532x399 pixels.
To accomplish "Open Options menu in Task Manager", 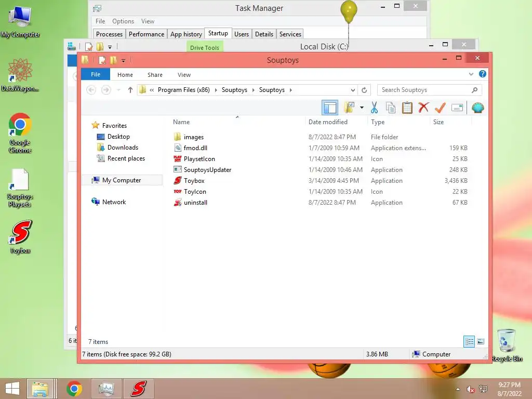I will [123, 21].
